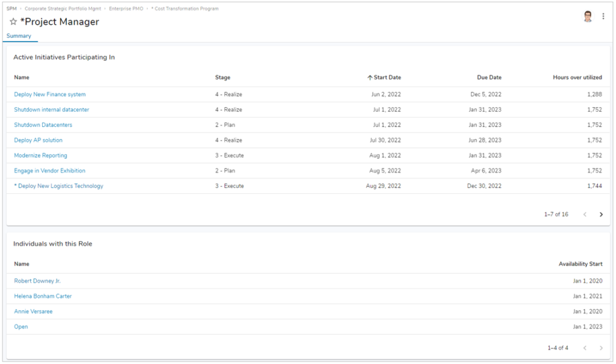
Task: Click the star to favorite *Project Manager
Action: pyautogui.click(x=13, y=22)
